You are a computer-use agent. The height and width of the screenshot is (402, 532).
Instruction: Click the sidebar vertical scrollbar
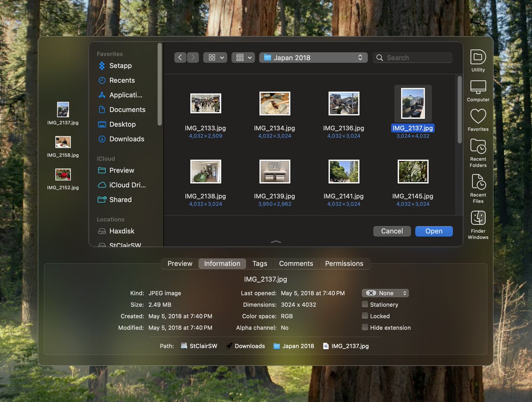pyautogui.click(x=160, y=84)
